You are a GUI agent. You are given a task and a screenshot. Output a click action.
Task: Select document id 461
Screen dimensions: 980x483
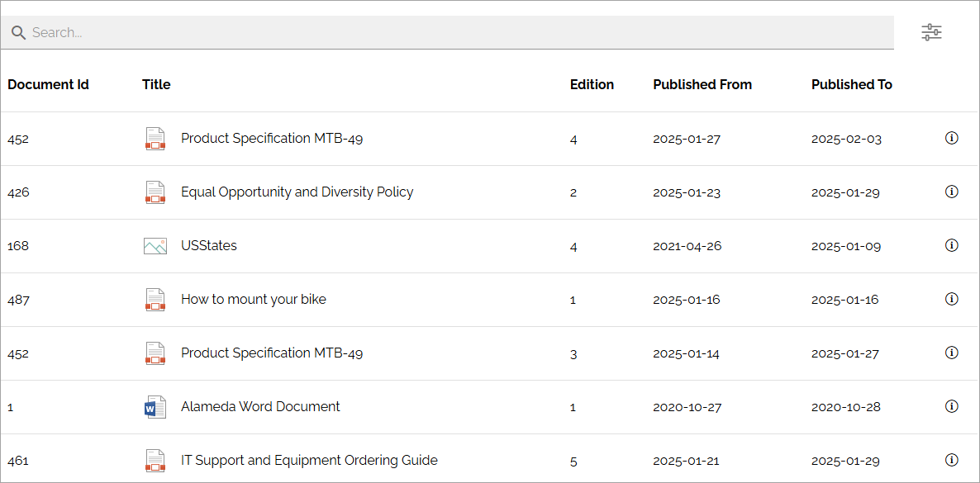18,462
